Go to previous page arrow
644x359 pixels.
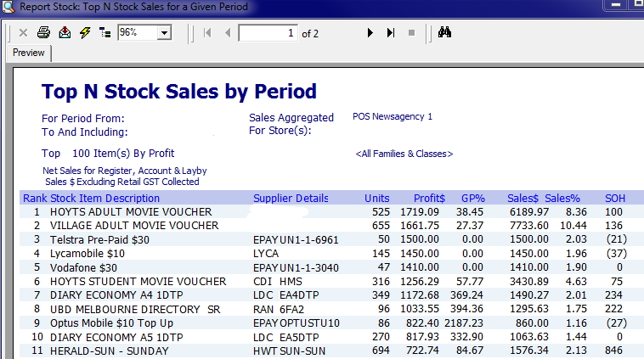coord(228,33)
